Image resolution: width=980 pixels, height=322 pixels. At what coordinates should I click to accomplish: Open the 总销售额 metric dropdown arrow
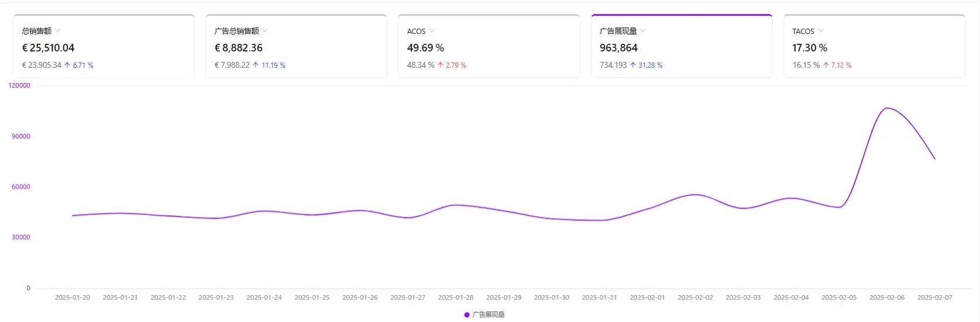(57, 31)
